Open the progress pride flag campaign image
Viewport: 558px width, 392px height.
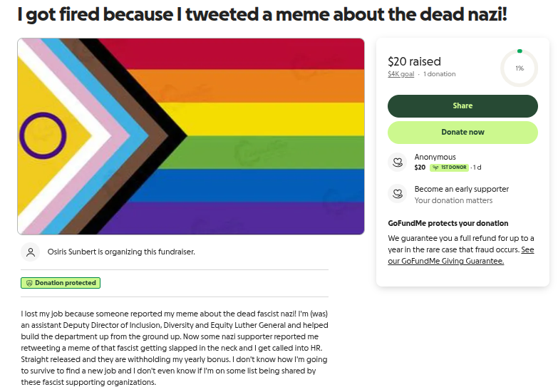(x=191, y=136)
